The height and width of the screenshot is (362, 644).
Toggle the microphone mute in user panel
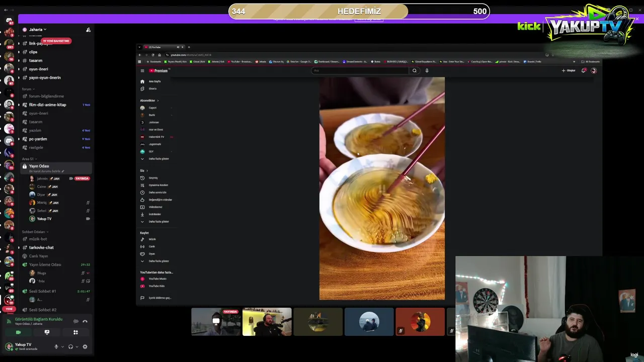[56, 346]
